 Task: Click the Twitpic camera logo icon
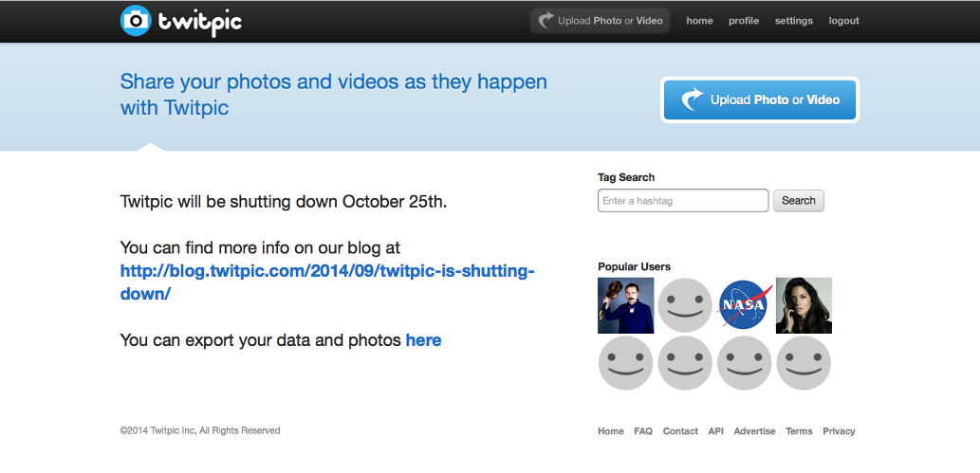click(x=137, y=21)
